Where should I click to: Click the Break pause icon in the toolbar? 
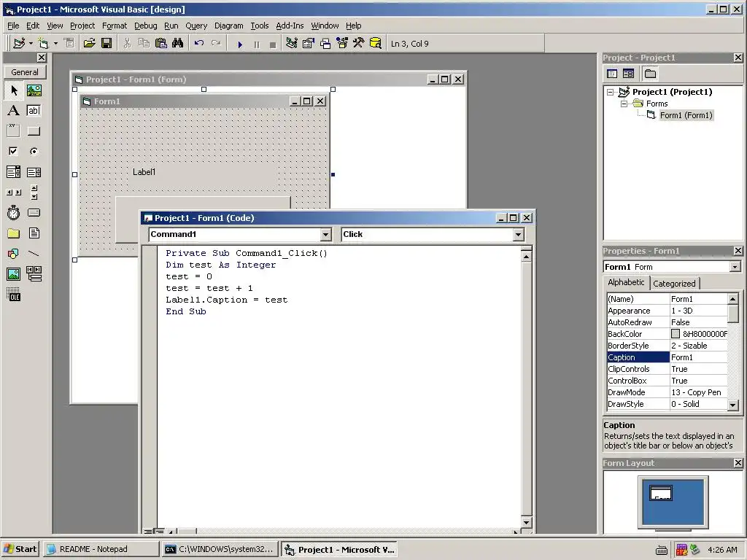(x=257, y=44)
